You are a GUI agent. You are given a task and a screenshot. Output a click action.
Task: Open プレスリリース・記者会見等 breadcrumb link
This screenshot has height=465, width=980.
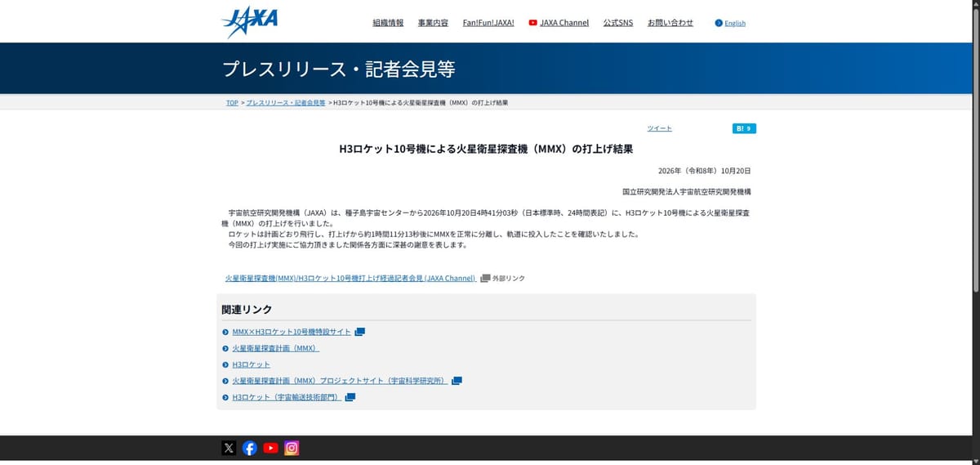286,103
